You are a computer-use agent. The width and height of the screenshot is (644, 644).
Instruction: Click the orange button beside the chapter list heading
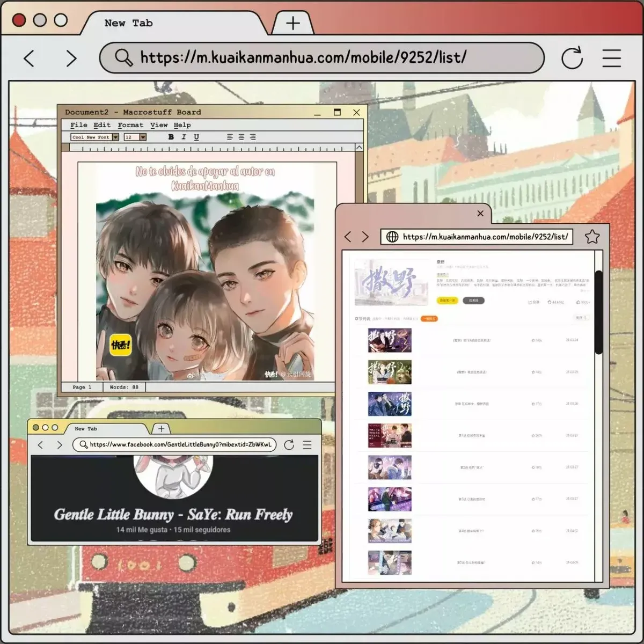tap(429, 318)
